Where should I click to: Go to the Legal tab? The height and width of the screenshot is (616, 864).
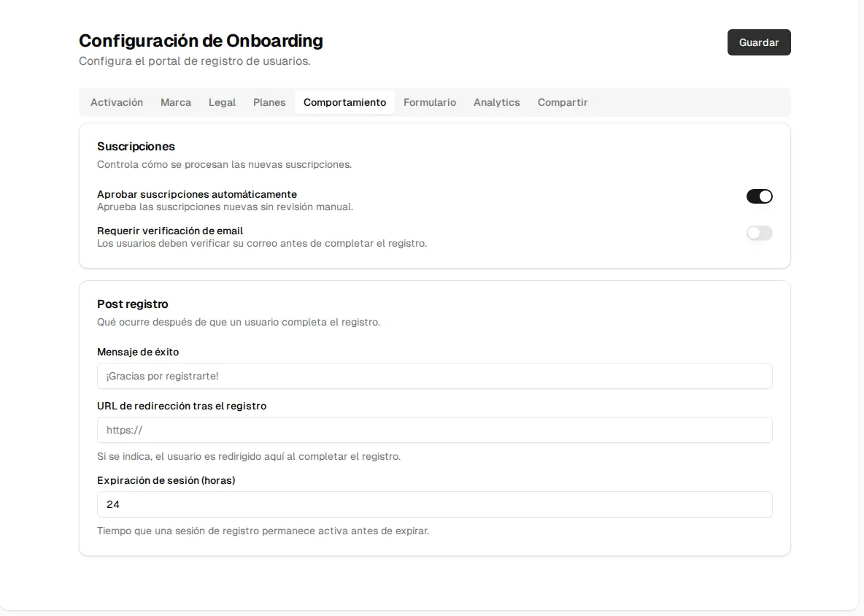(222, 102)
